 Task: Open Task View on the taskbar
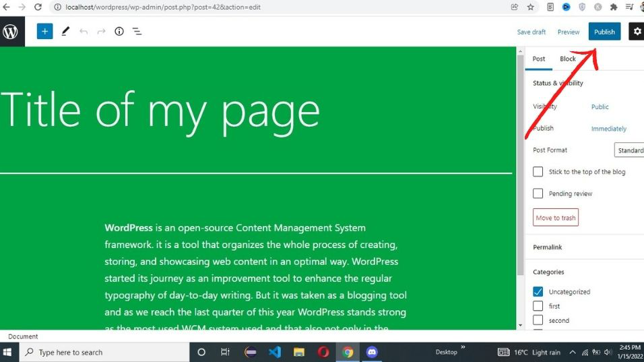(x=225, y=352)
